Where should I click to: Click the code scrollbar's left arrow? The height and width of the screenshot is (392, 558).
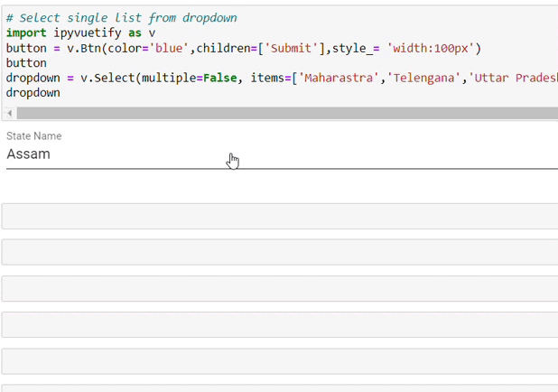pos(10,113)
